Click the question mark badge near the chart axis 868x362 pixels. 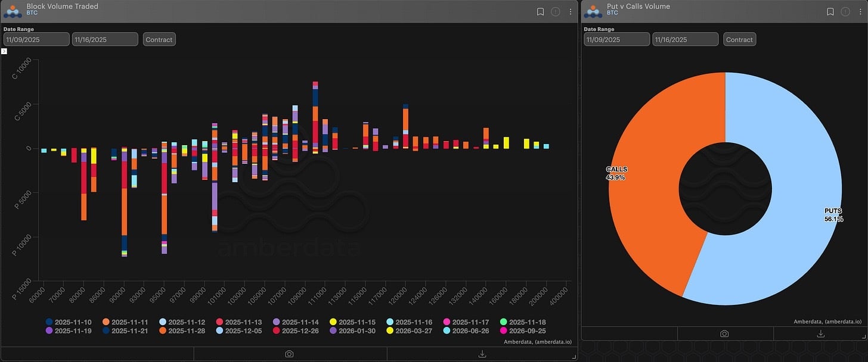[x=4, y=51]
